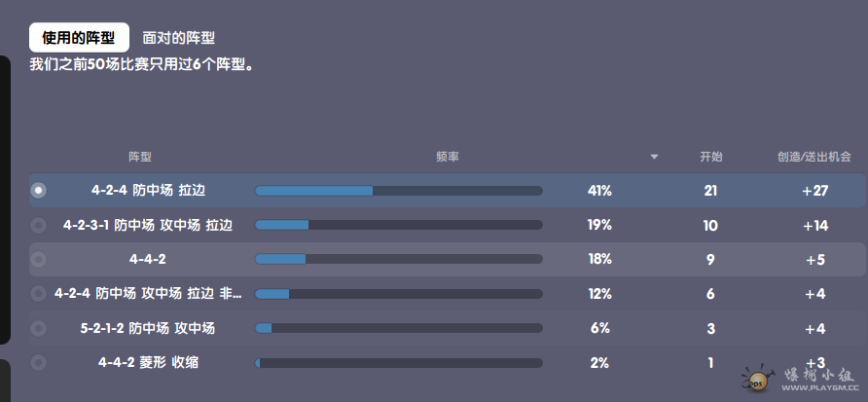Select the 4-4-2 菱形 收缩 radio button
868x402 pixels.
click(39, 362)
